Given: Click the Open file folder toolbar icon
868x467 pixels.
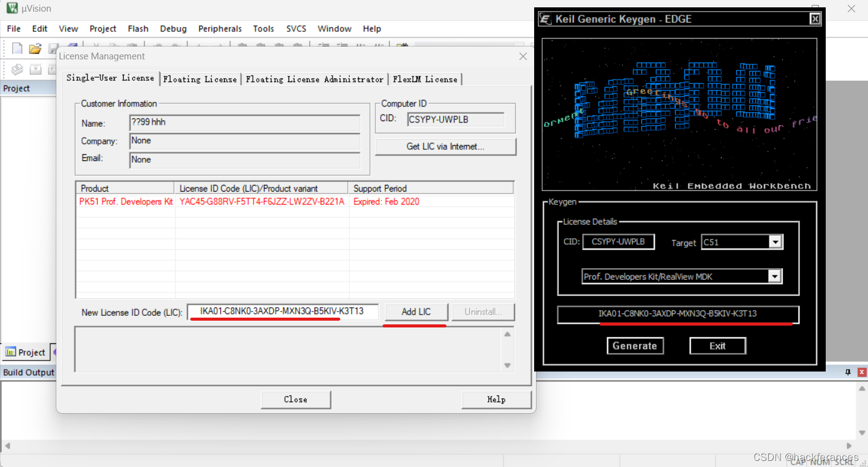Looking at the screenshot, I should pyautogui.click(x=36, y=48).
